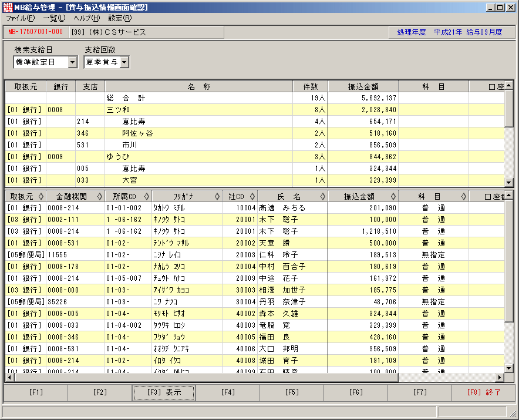The height and width of the screenshot is (420, 519).
Task: Sort lower table by 科目 diamond icon
Action: pos(464,196)
